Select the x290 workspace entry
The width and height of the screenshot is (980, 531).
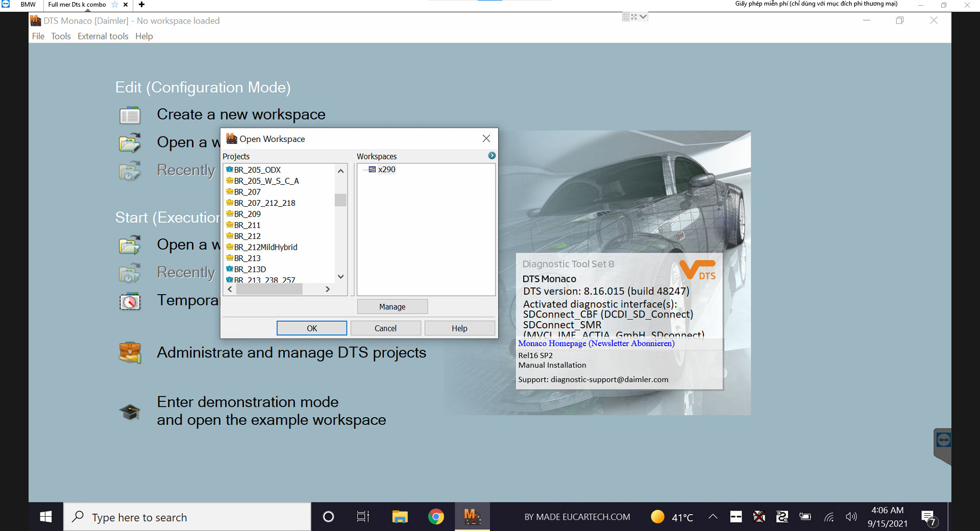tap(386, 170)
